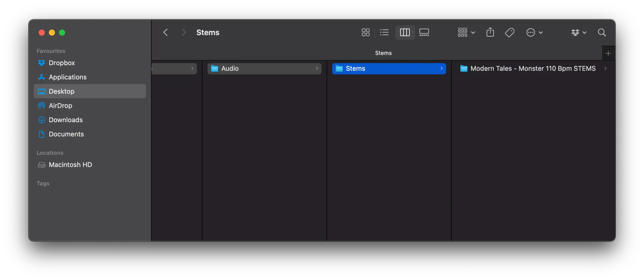The image size is (644, 279).
Task: Open the Share menu icon
Action: click(490, 32)
